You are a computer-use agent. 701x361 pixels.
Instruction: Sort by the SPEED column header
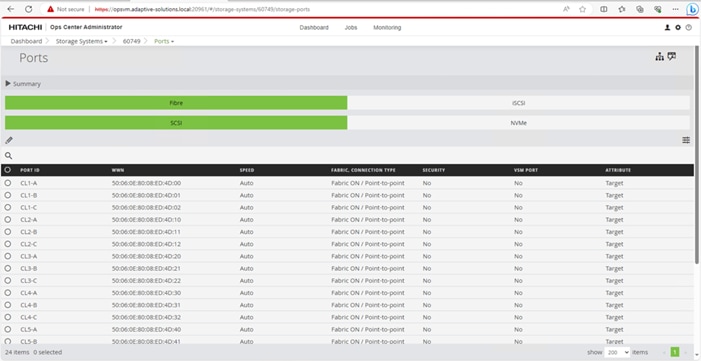click(x=247, y=170)
